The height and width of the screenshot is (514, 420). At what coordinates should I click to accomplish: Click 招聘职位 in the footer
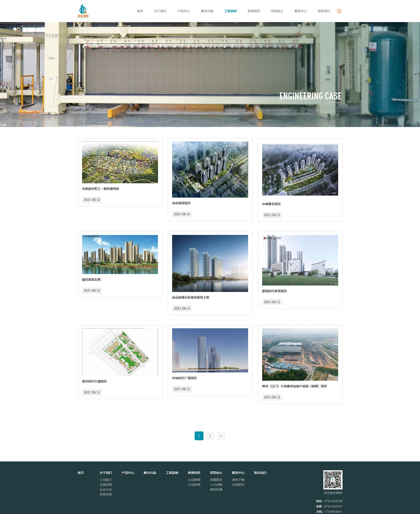(x=216, y=480)
